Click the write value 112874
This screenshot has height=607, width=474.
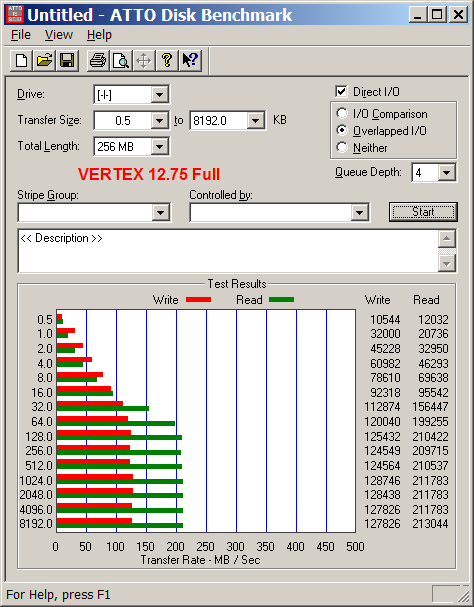coord(382,406)
